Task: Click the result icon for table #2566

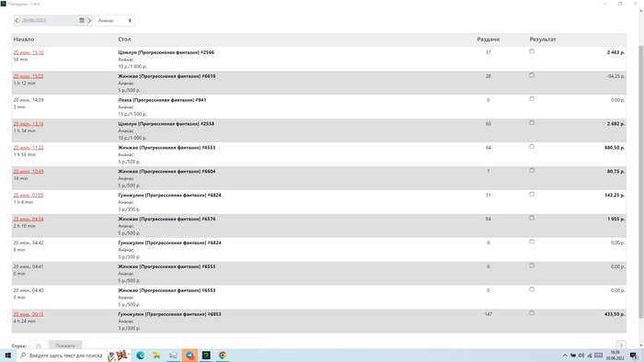Action: click(532, 51)
